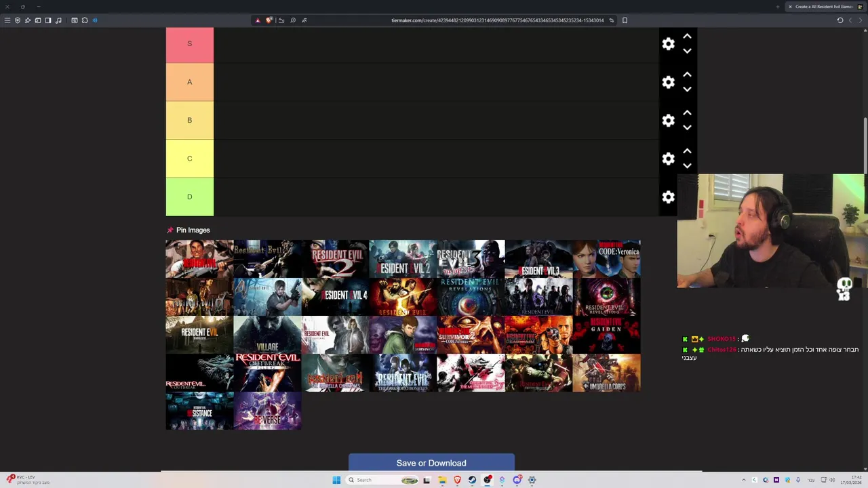Click the green D tier label
Screen dimensions: 868x488
click(x=189, y=197)
